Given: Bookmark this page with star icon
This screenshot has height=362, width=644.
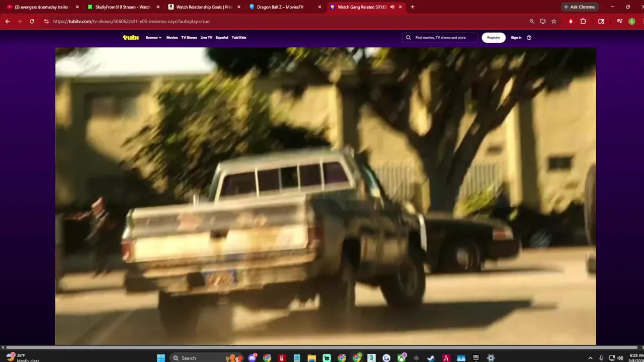Looking at the screenshot, I should point(554,22).
